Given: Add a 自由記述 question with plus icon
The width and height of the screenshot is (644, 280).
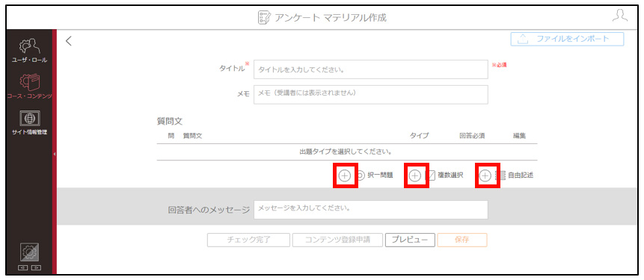Looking at the screenshot, I should pos(485,175).
